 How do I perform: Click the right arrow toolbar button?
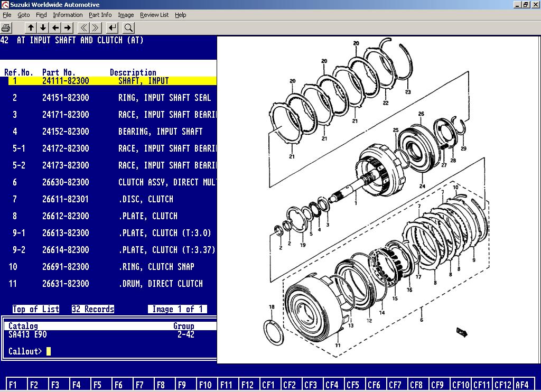click(68, 28)
